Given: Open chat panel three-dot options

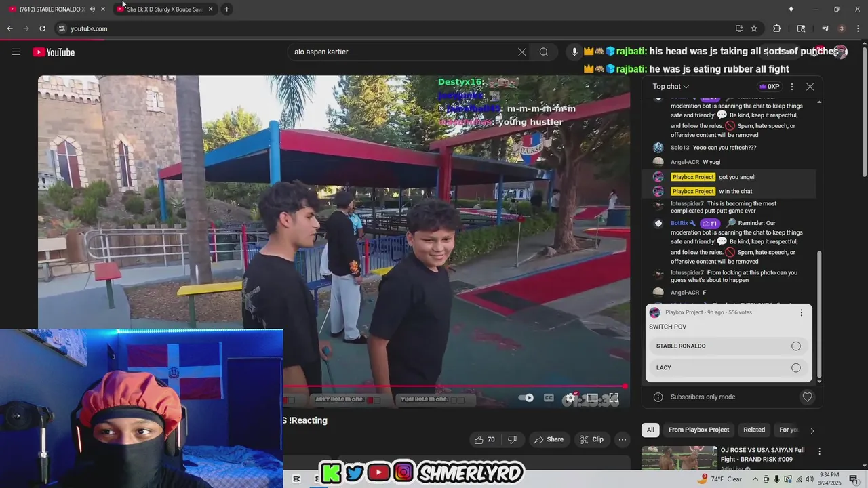Looking at the screenshot, I should point(792,87).
